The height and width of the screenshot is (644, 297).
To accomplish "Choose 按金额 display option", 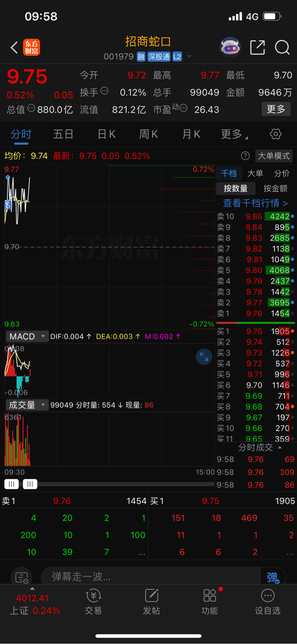I will (275, 189).
